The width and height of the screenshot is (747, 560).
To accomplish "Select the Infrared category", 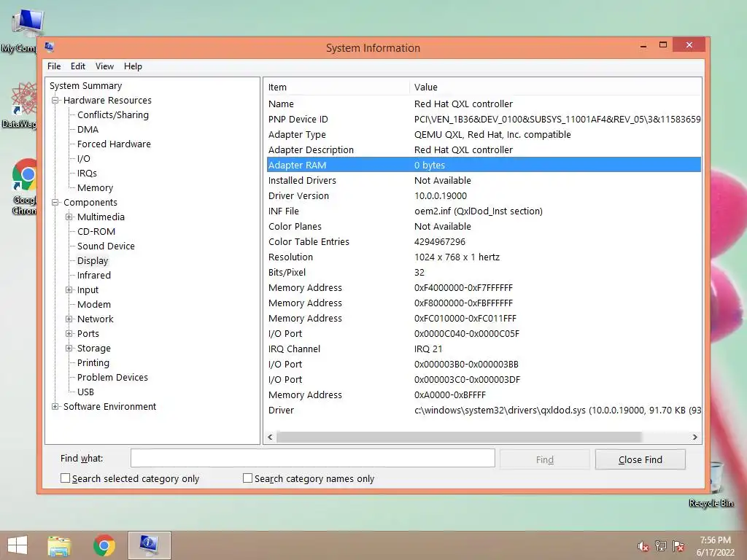I will [x=94, y=275].
